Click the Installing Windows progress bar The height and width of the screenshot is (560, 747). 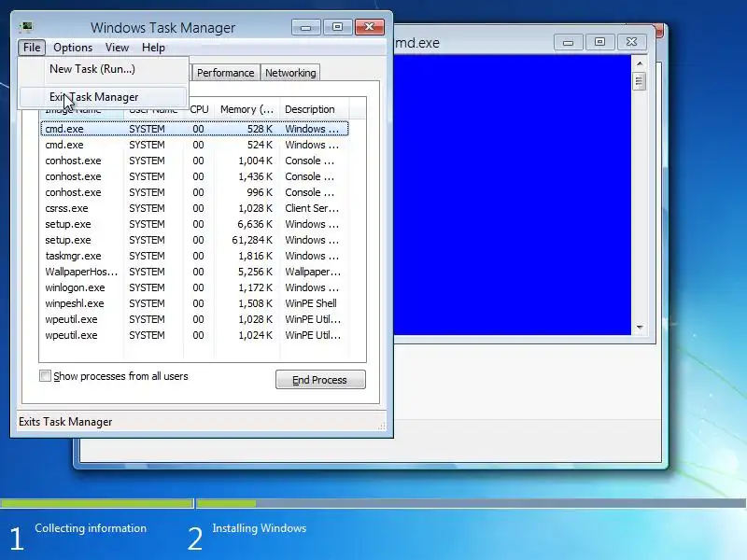click(472, 503)
